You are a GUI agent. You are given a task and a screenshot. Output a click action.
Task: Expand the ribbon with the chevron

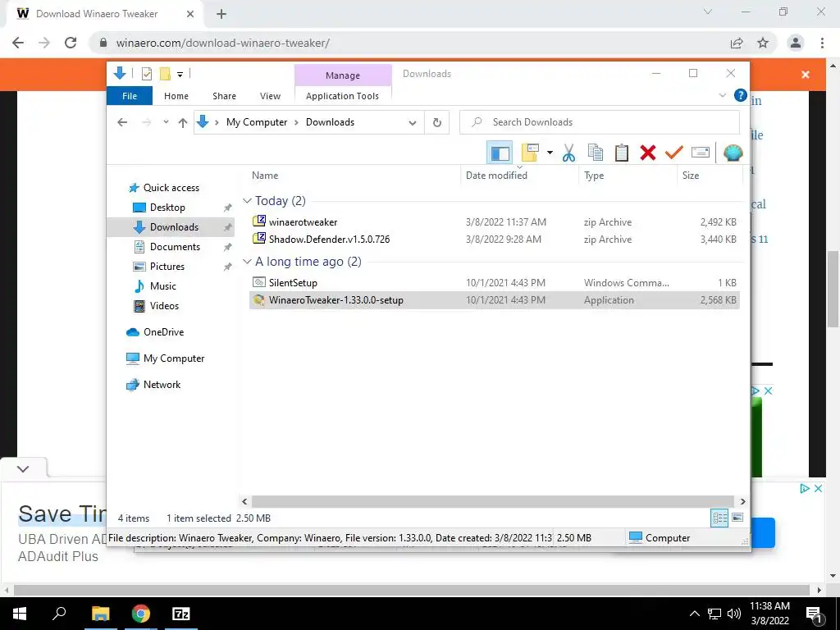pos(722,95)
